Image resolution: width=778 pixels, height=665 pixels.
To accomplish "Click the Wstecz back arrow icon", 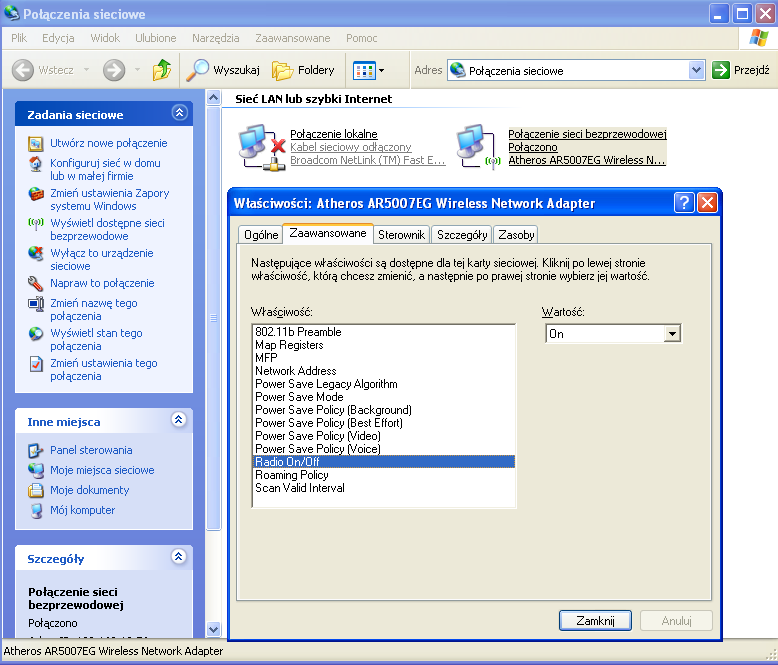I will (23, 70).
